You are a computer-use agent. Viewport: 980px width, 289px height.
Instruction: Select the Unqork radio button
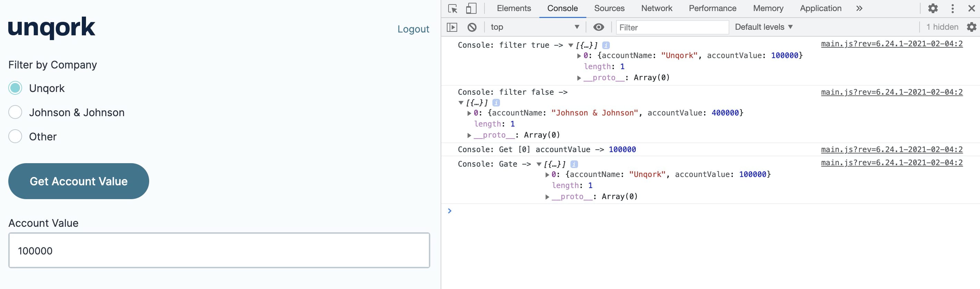(x=15, y=88)
